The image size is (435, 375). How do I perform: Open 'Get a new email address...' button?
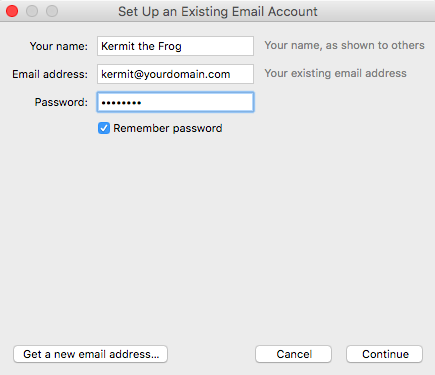click(x=90, y=354)
